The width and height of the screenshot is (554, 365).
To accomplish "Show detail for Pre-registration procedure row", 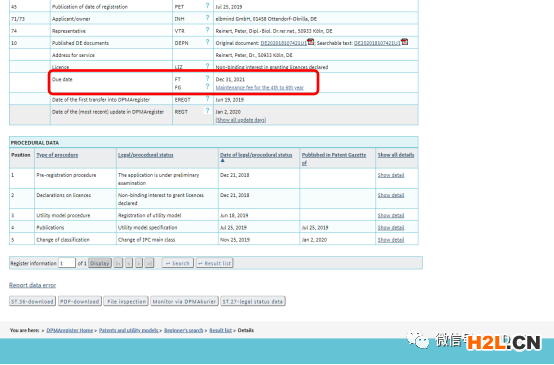I will (x=391, y=175).
